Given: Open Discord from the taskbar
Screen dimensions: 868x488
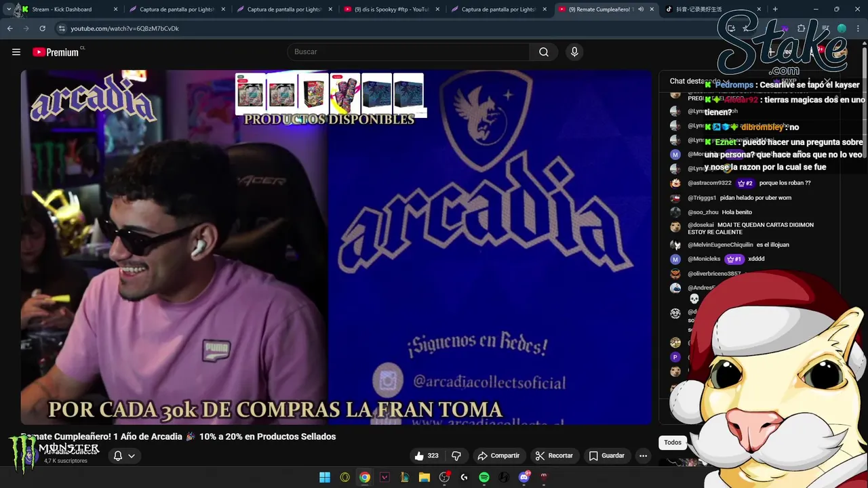Looking at the screenshot, I should pos(524,477).
